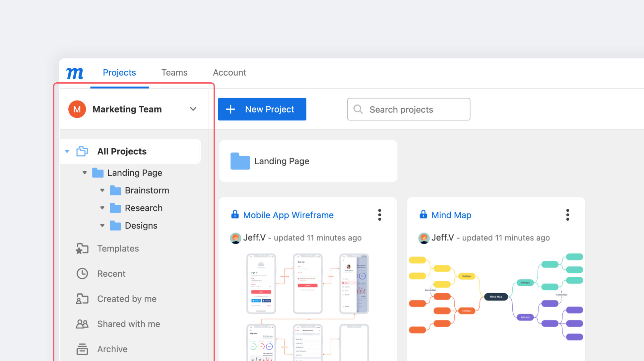Switch to the Teams tab
The image size is (644, 361).
174,72
